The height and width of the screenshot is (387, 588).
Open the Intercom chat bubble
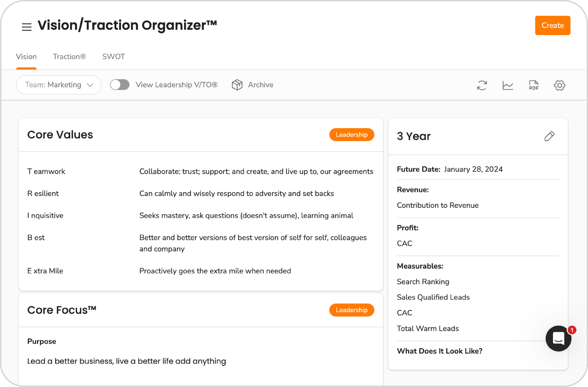pyautogui.click(x=558, y=339)
